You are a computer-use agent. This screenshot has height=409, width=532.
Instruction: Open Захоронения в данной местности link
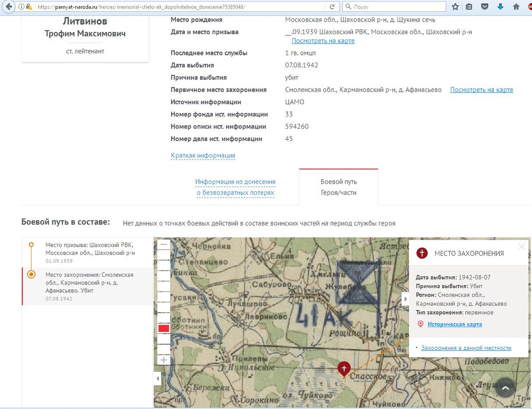(466, 348)
